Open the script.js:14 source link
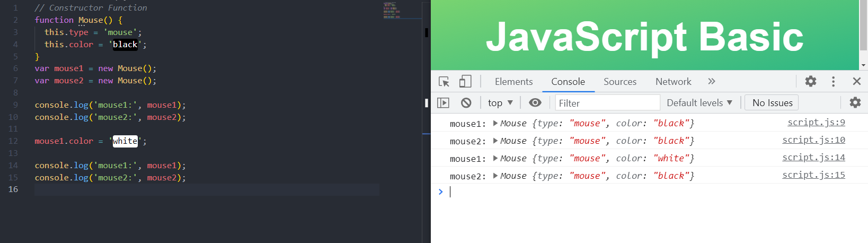 [x=813, y=158]
